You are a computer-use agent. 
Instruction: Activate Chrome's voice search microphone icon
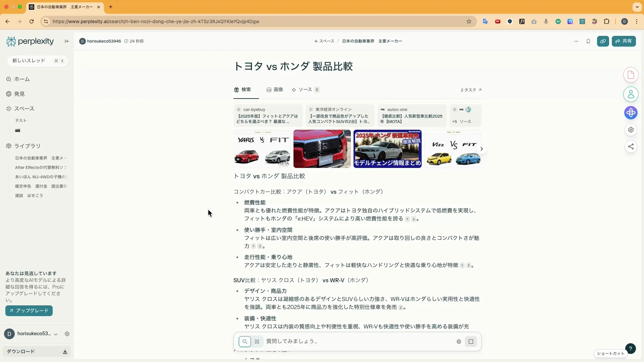[x=546, y=21]
